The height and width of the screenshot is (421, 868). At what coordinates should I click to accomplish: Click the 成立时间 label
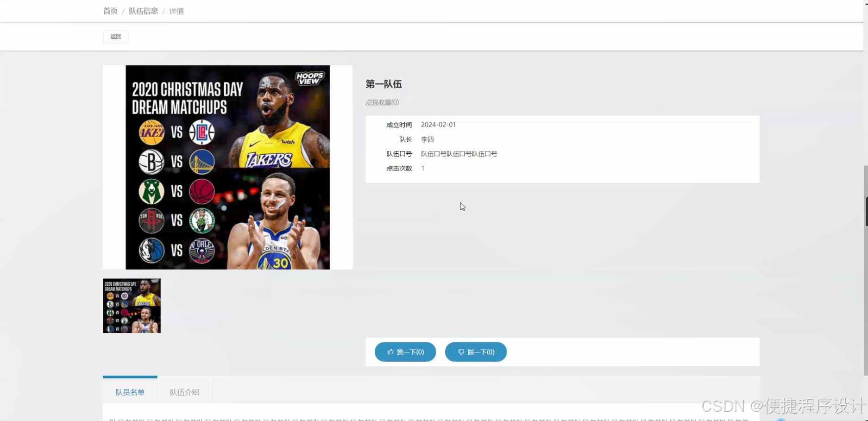pos(399,125)
